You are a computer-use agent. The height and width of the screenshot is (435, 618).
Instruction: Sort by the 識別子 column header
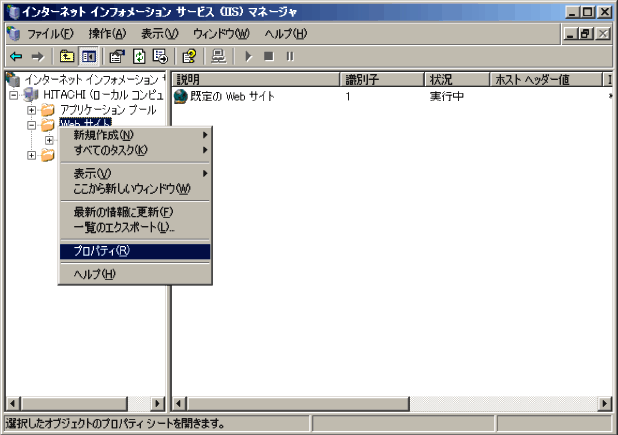click(x=382, y=80)
